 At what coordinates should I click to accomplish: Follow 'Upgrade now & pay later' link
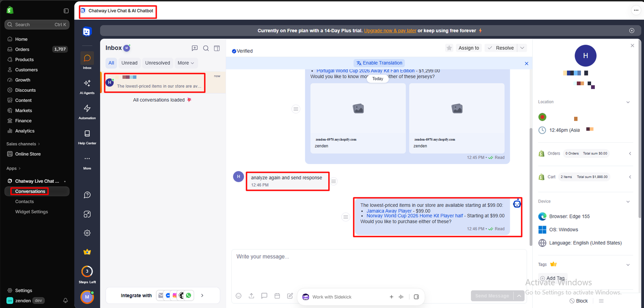point(390,31)
